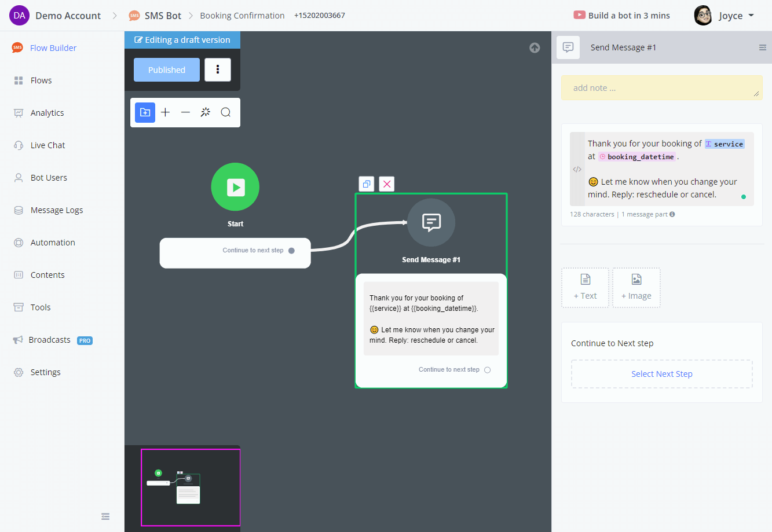Click Select Next Step
Screen dimensions: 772x532
662,374
